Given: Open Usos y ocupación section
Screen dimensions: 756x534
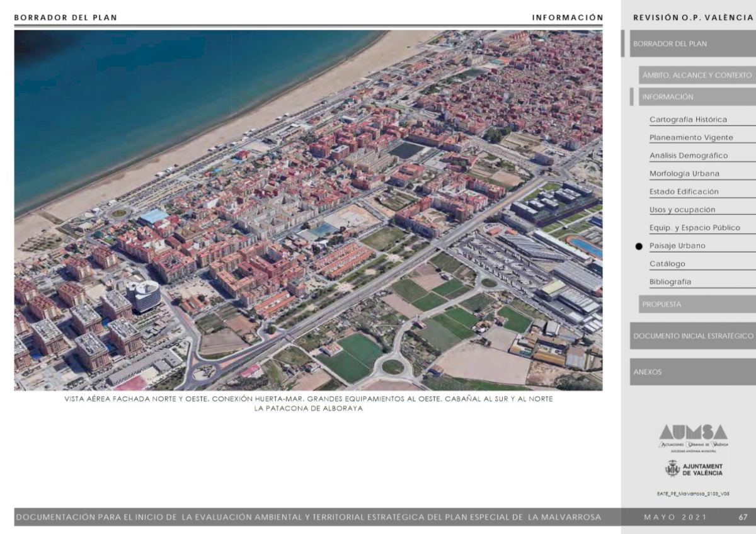Looking at the screenshot, I should click(682, 210).
